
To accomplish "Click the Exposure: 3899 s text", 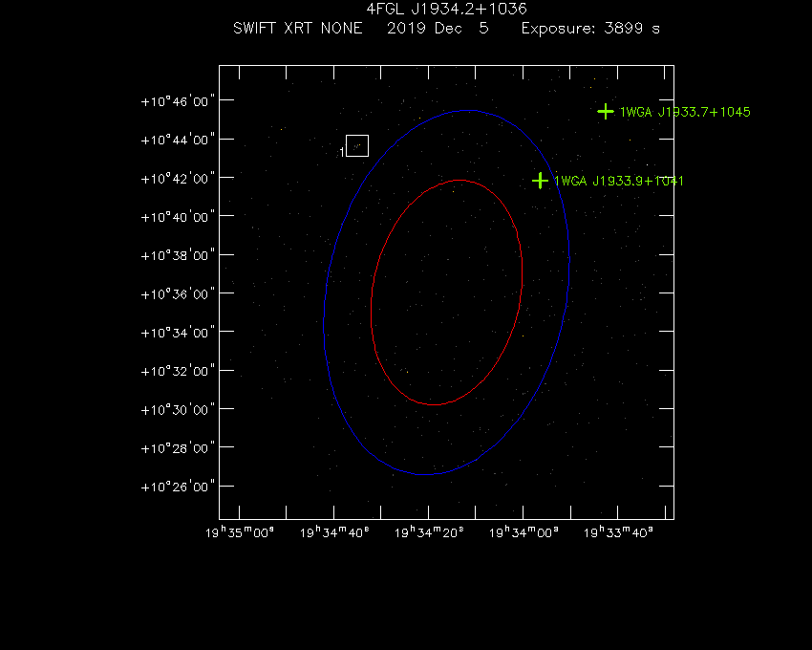I will 590,29.
